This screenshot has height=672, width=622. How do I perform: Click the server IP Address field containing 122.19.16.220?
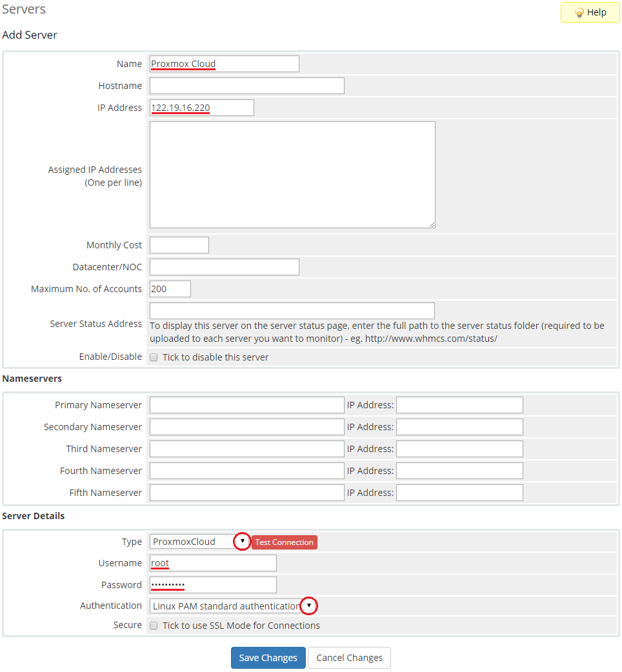201,108
